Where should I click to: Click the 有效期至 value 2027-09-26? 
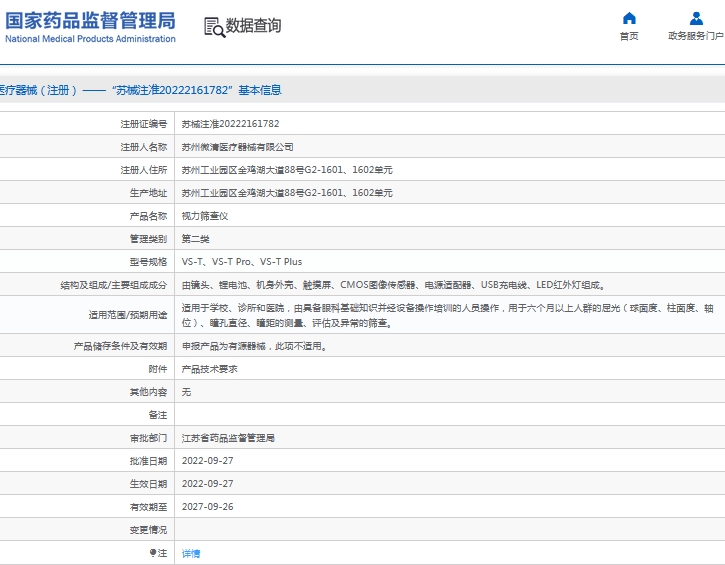pyautogui.click(x=208, y=507)
